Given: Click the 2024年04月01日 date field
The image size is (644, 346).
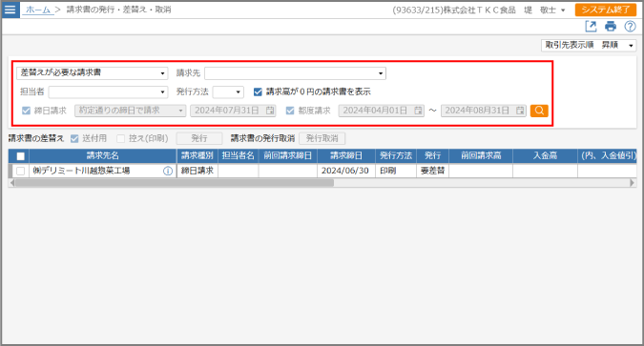Looking at the screenshot, I should tap(381, 111).
